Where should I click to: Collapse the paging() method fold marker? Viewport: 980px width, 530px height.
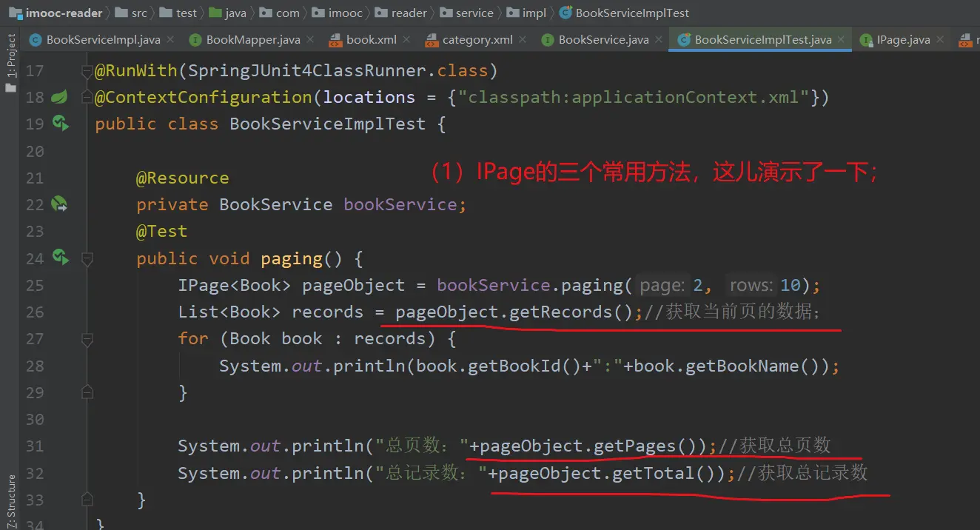[x=87, y=259]
